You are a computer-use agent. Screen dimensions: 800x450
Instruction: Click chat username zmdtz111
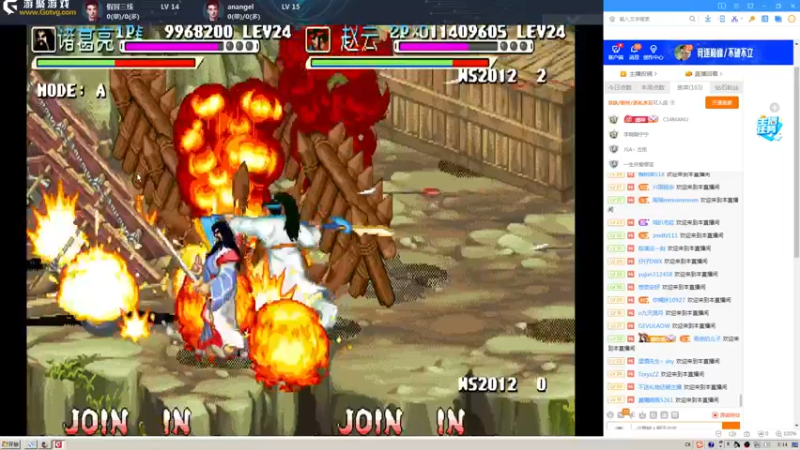[x=664, y=236]
